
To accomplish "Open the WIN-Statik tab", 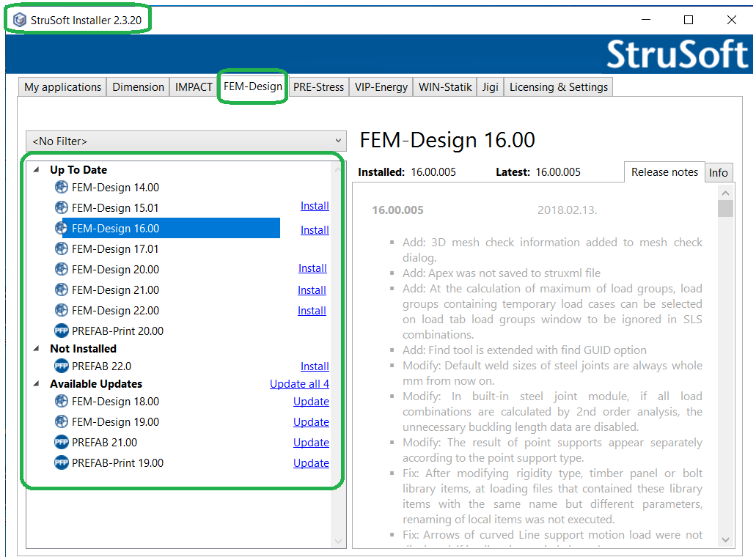I will 445,87.
